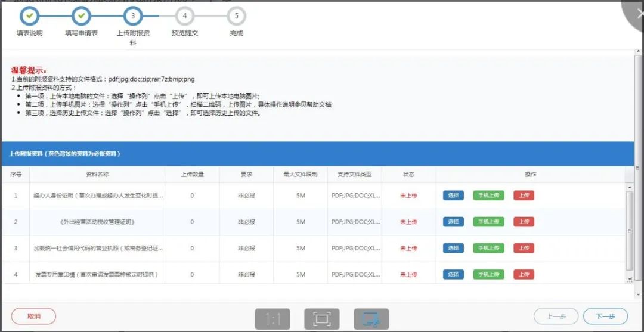
Task: Click the completed step 填表说明 checkmark circle
Action: click(29, 15)
